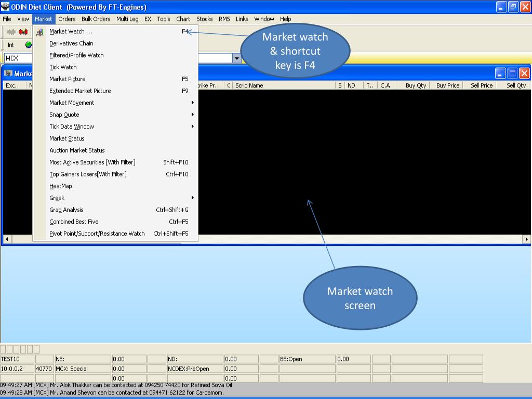Minimize the inner Market Watch window
Screen dimensions: 532x399
500,73
